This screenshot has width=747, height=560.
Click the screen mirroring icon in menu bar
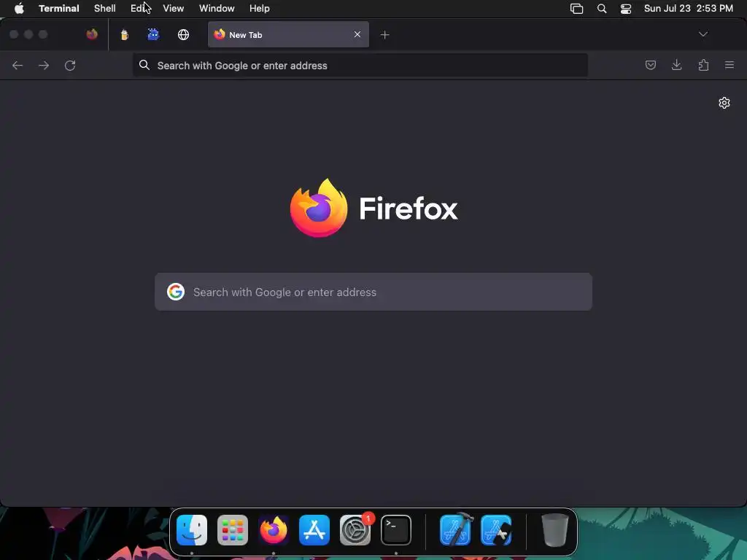click(x=577, y=9)
